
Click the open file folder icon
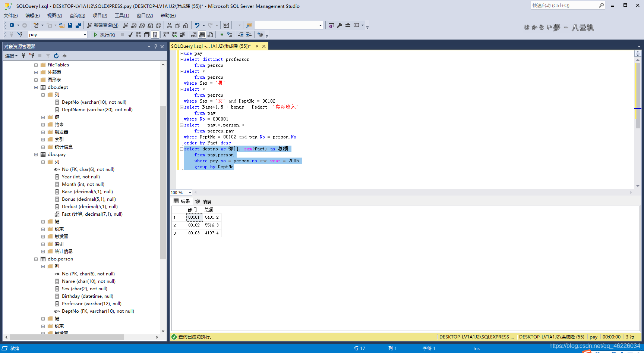(x=62, y=25)
